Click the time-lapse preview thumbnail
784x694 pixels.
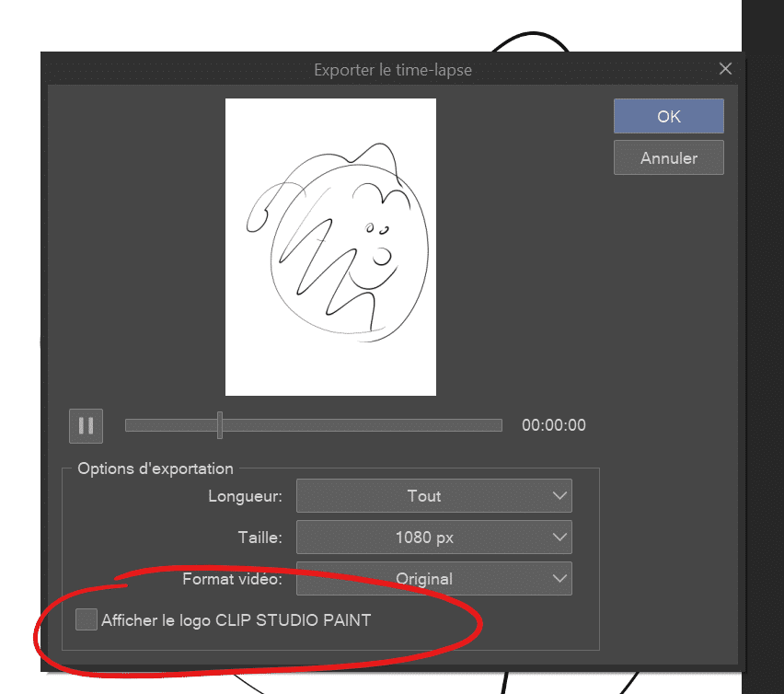(x=330, y=247)
